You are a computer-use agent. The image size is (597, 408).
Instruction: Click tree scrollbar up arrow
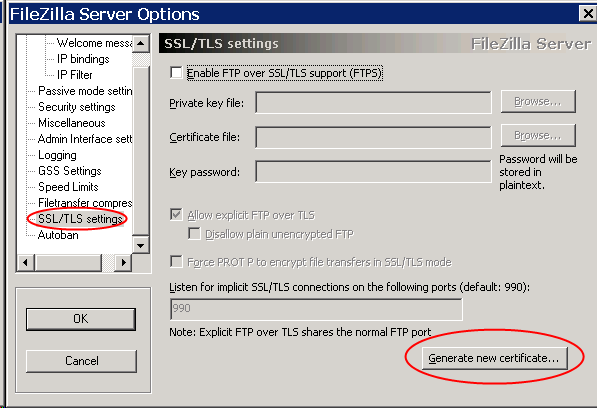tap(141, 43)
